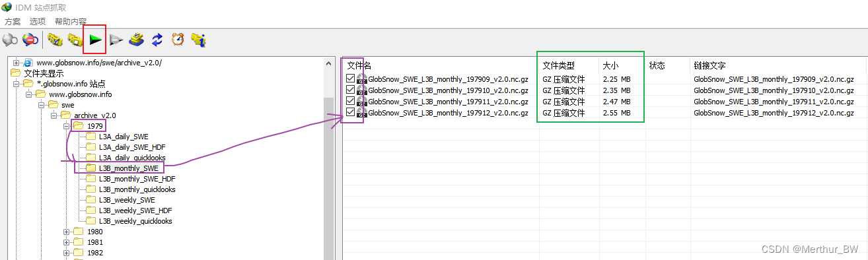This screenshot has width=868, height=260.
Task: Collapse the *.globsnow.info 站点 node
Action: point(16,84)
